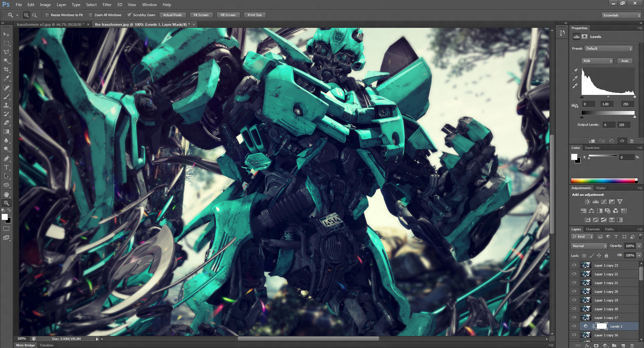Screen dimensions: 644x348
Task: Click the Zoom In icon in options bar
Action: coord(26,15)
